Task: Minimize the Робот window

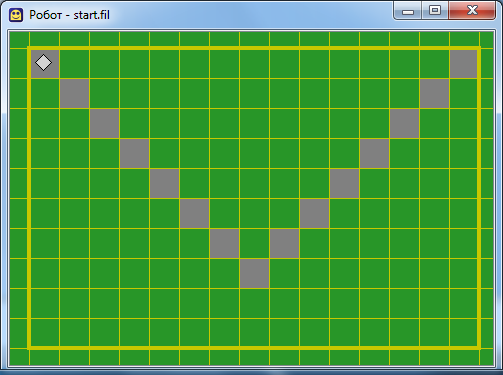Action: tap(408, 11)
